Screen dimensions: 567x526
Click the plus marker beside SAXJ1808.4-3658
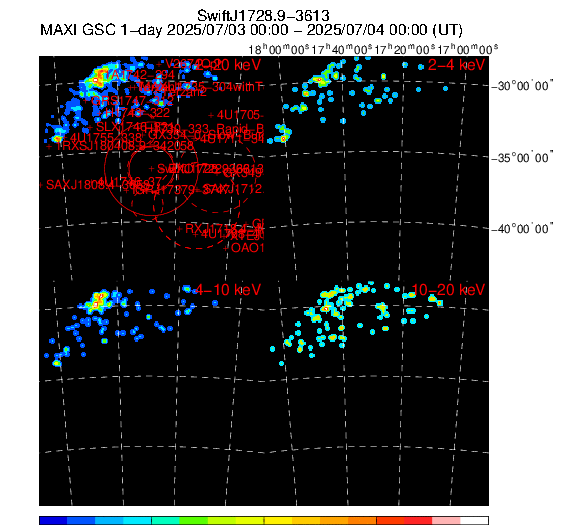point(41,185)
